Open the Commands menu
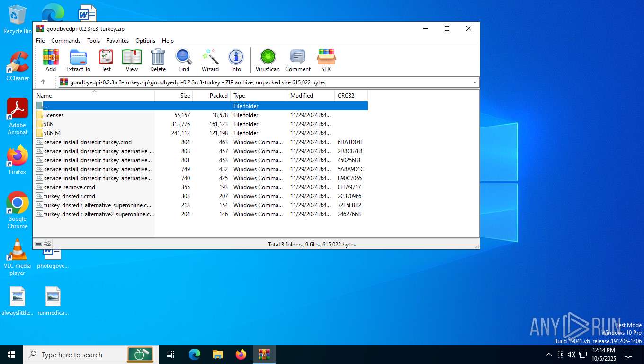Screen dimensions: 644x364 click(66, 41)
